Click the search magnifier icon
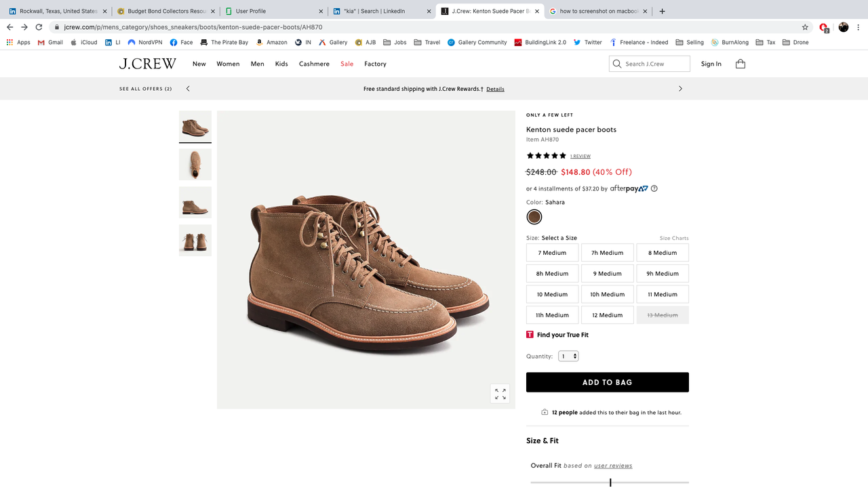The height and width of the screenshot is (488, 868). coord(617,64)
